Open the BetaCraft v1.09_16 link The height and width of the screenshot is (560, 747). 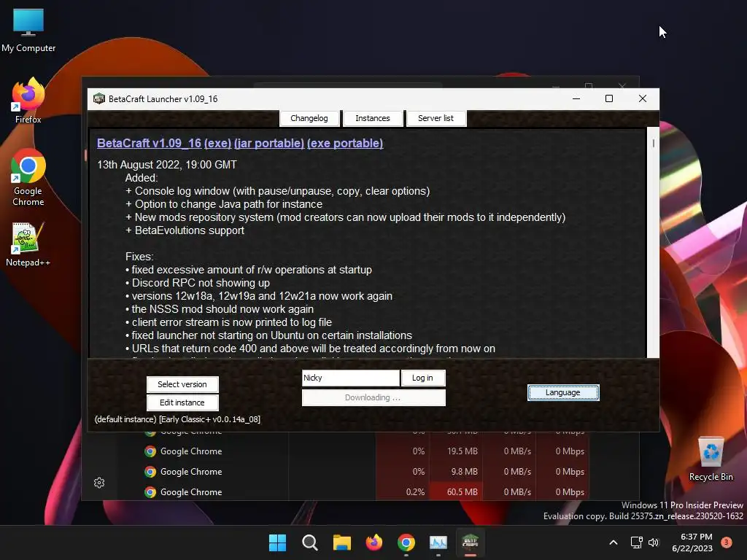coord(149,144)
